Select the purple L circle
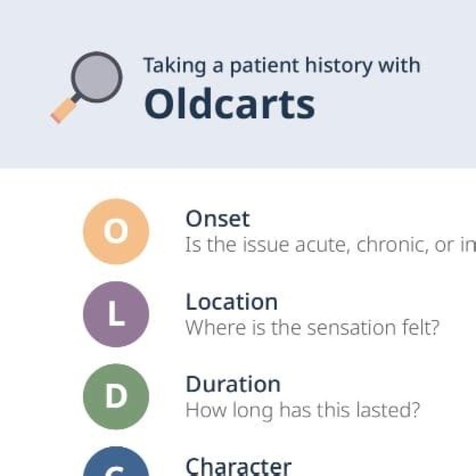This screenshot has width=476, height=476. (116, 314)
